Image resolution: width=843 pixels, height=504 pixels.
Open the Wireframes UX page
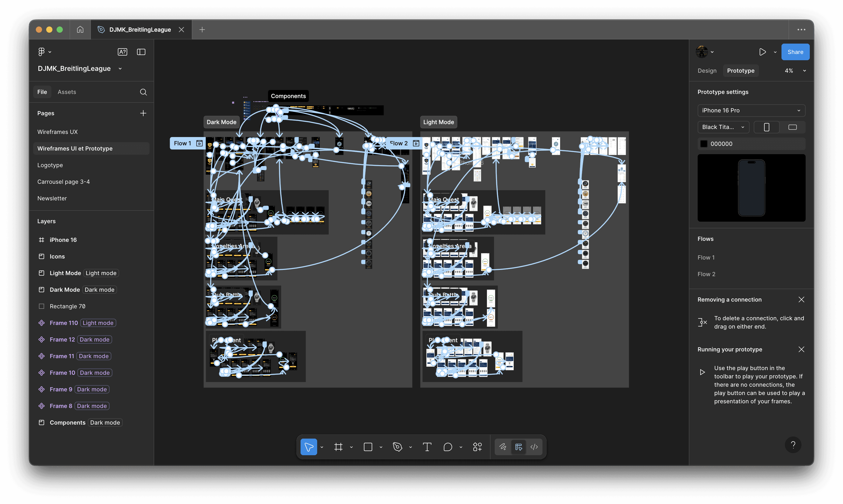91,132
